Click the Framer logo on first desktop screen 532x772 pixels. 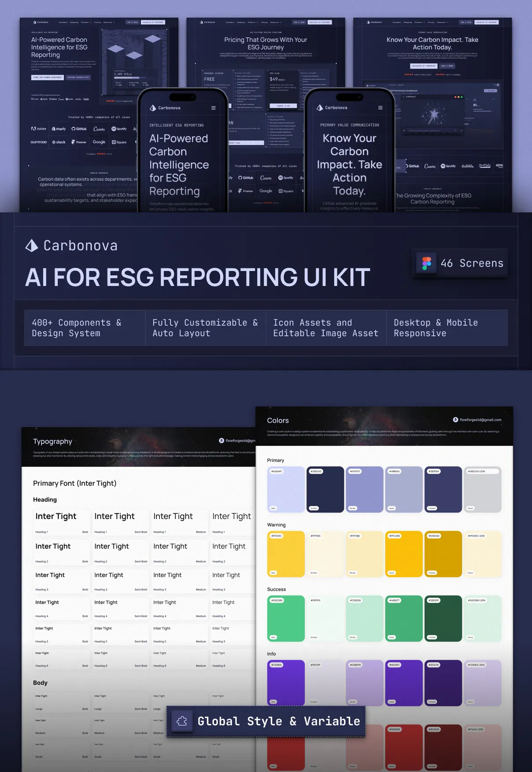coord(79,142)
